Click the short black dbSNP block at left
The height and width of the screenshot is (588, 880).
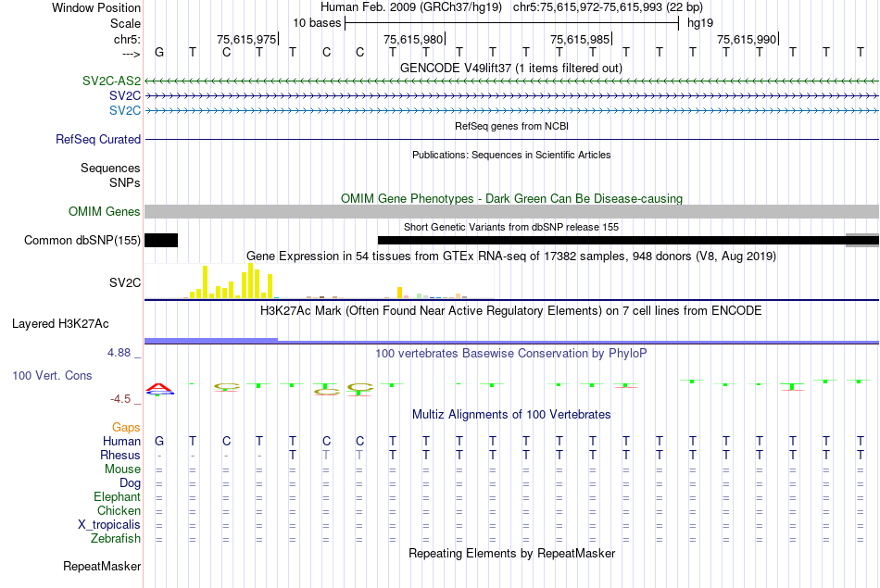coord(161,240)
